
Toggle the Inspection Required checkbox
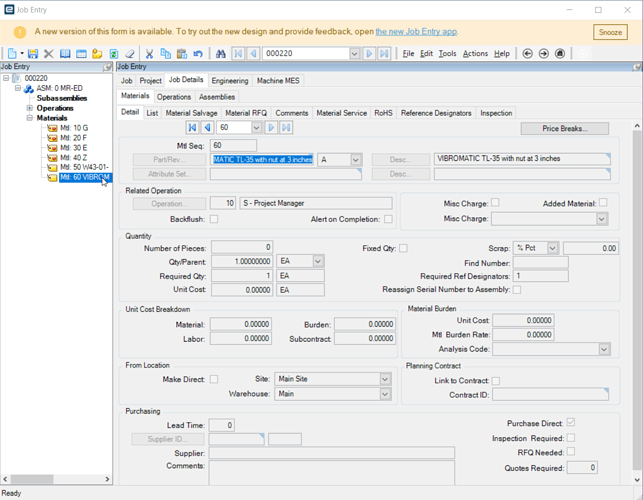pos(571,438)
